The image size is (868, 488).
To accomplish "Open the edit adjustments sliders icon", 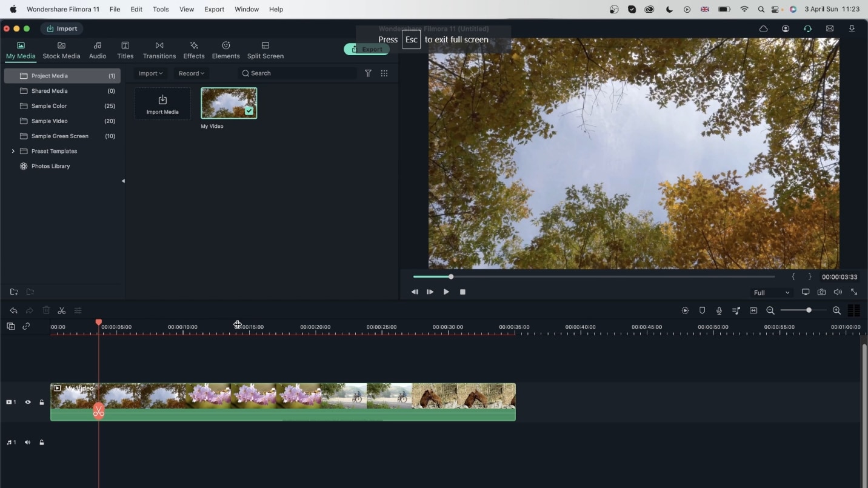I will tap(78, 310).
